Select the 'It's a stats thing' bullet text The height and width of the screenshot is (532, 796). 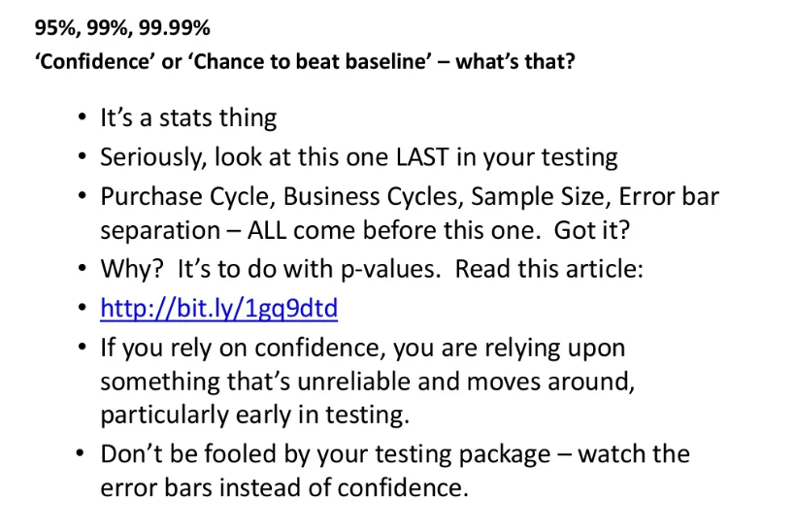pos(188,117)
